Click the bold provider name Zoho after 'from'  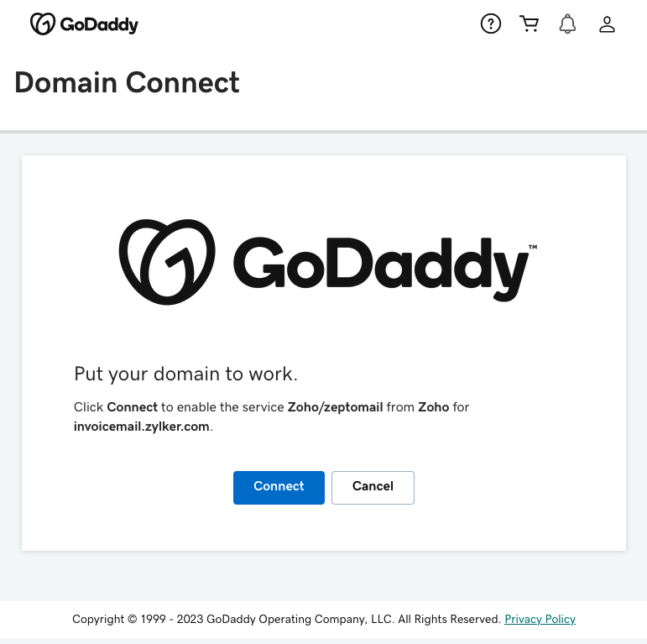point(434,407)
